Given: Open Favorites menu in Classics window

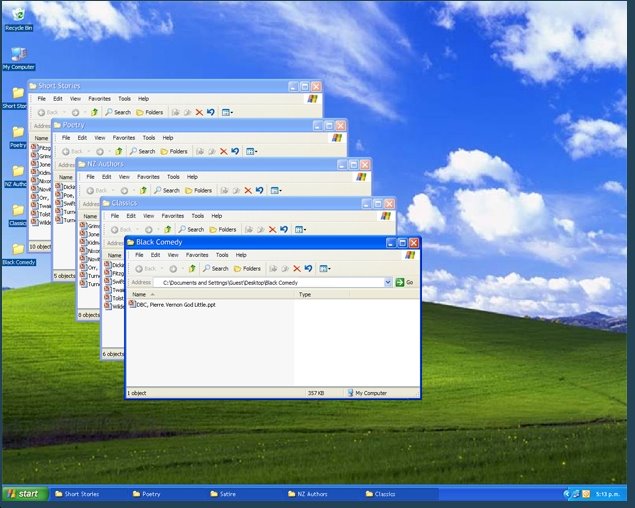Looking at the screenshot, I should [x=173, y=216].
